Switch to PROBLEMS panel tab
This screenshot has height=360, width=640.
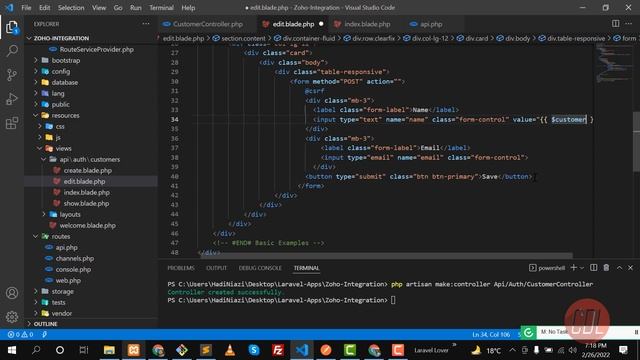click(181, 268)
